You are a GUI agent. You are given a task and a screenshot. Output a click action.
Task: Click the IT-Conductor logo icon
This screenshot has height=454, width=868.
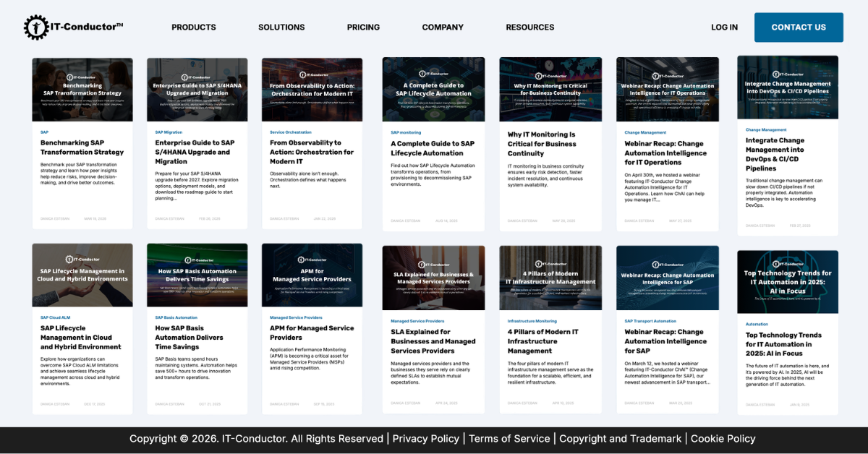35,27
